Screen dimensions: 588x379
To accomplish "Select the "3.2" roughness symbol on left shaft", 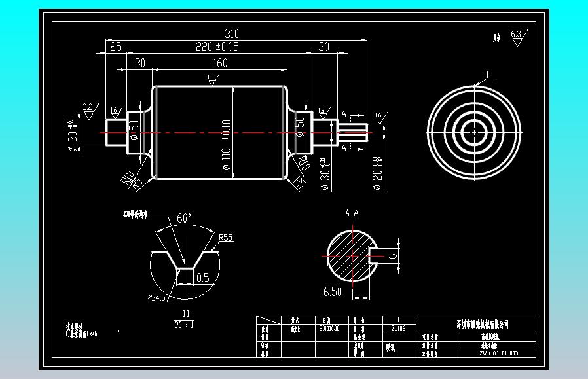I will click(90, 111).
